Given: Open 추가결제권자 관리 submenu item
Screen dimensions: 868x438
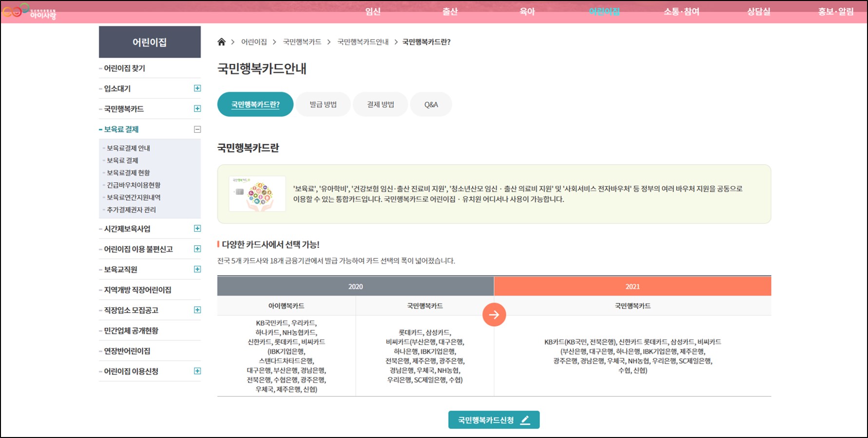Looking at the screenshot, I should coord(131,209).
